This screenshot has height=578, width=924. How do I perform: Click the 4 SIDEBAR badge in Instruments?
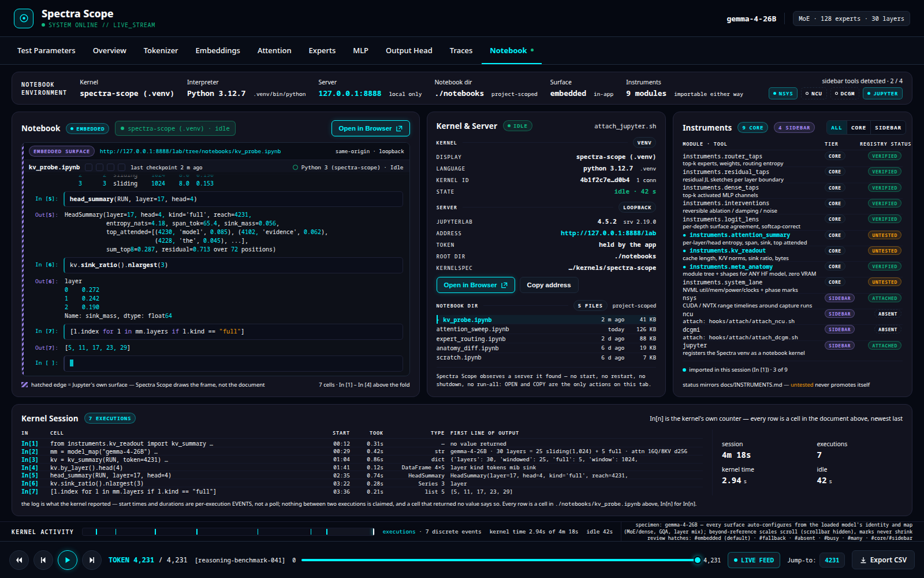point(794,128)
